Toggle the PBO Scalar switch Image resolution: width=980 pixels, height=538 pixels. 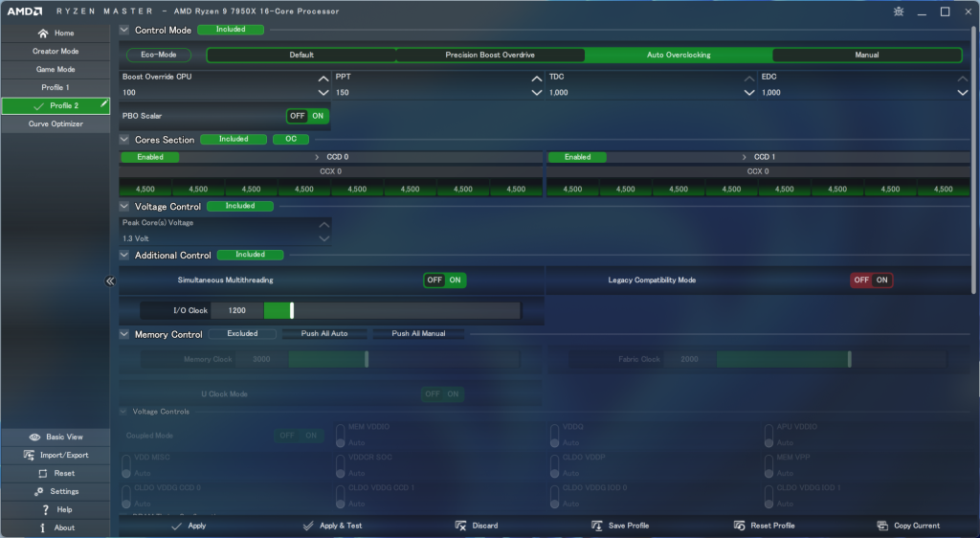(x=307, y=116)
